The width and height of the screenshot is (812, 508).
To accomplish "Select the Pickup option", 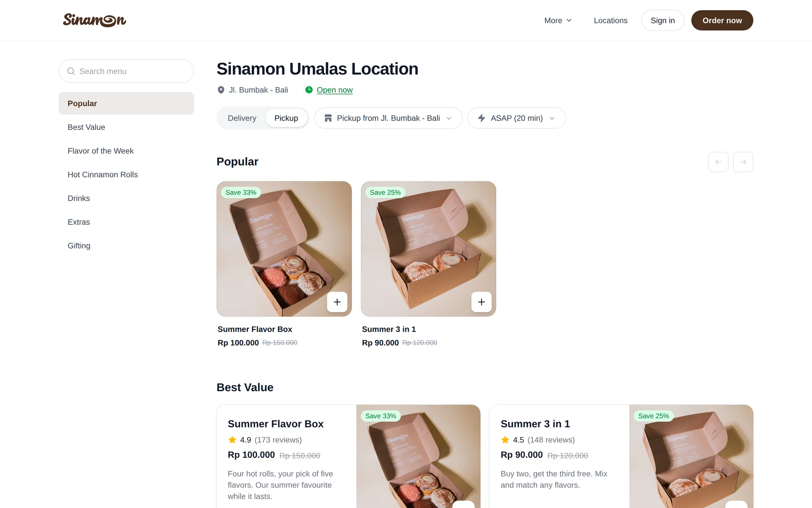I will pos(286,118).
